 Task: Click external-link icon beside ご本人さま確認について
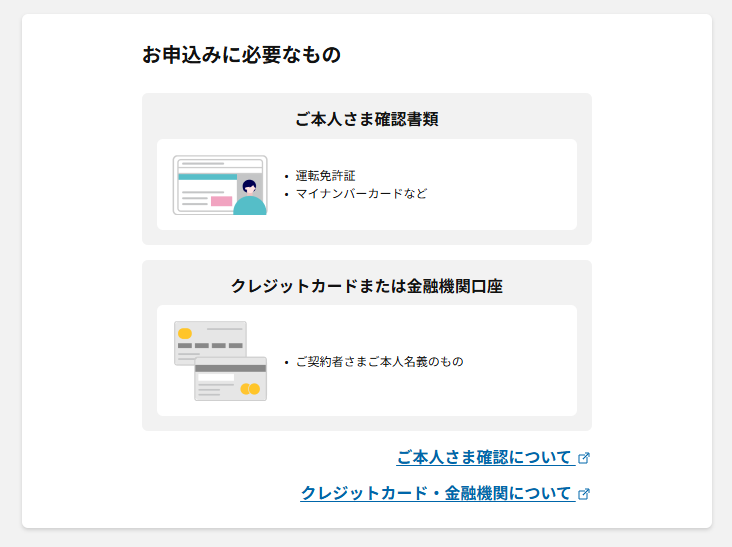coord(584,458)
